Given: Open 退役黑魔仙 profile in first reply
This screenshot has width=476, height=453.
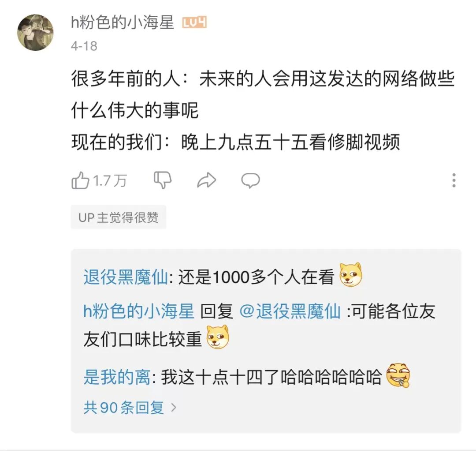Looking at the screenshot, I should click(126, 277).
